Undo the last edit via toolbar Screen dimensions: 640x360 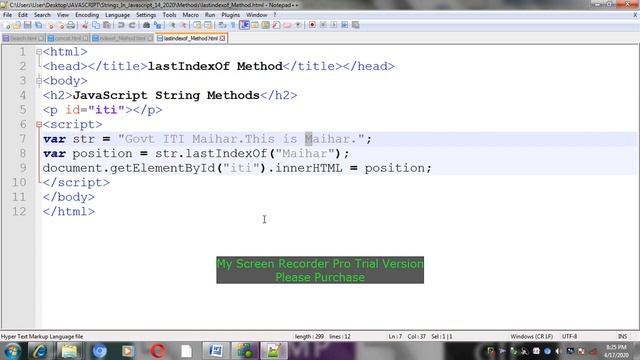121,25
